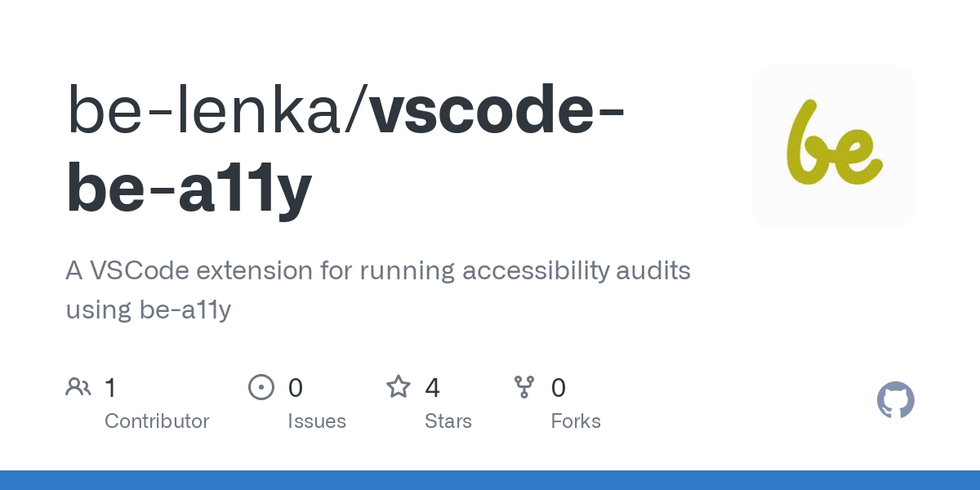Click the contributor count 1

110,387
